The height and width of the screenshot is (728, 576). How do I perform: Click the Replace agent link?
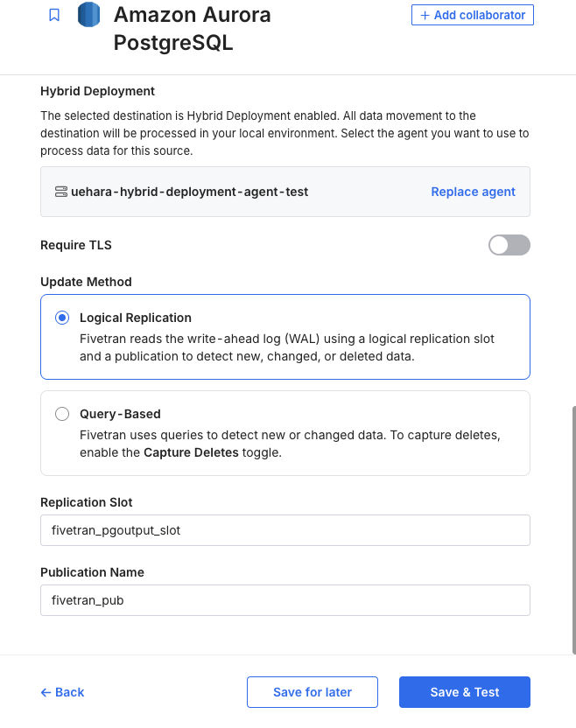pos(473,192)
